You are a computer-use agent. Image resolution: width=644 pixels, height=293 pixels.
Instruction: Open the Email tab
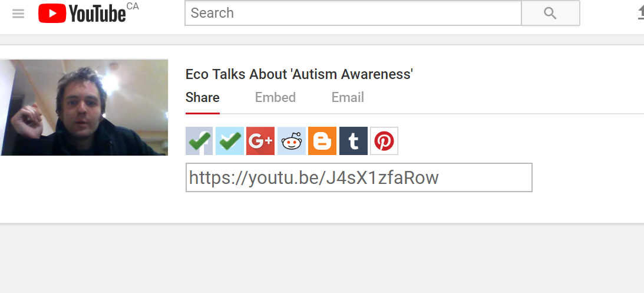[x=348, y=97]
